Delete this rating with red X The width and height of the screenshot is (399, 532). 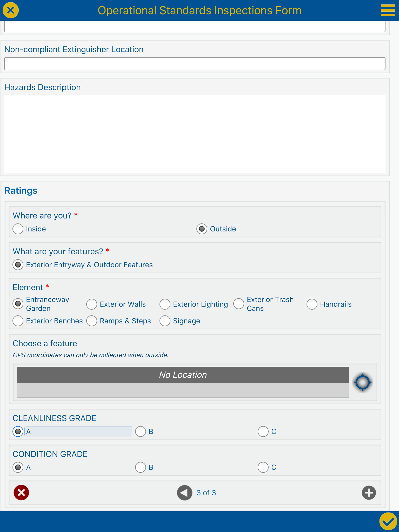pos(21,493)
